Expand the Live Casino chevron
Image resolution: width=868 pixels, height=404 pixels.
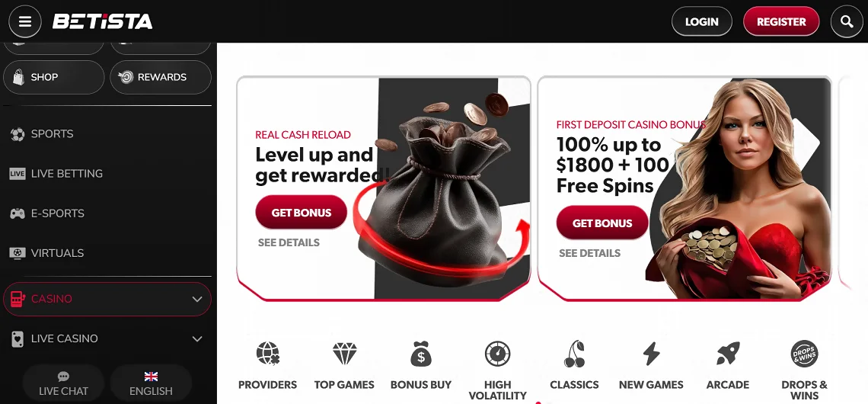[x=197, y=338]
